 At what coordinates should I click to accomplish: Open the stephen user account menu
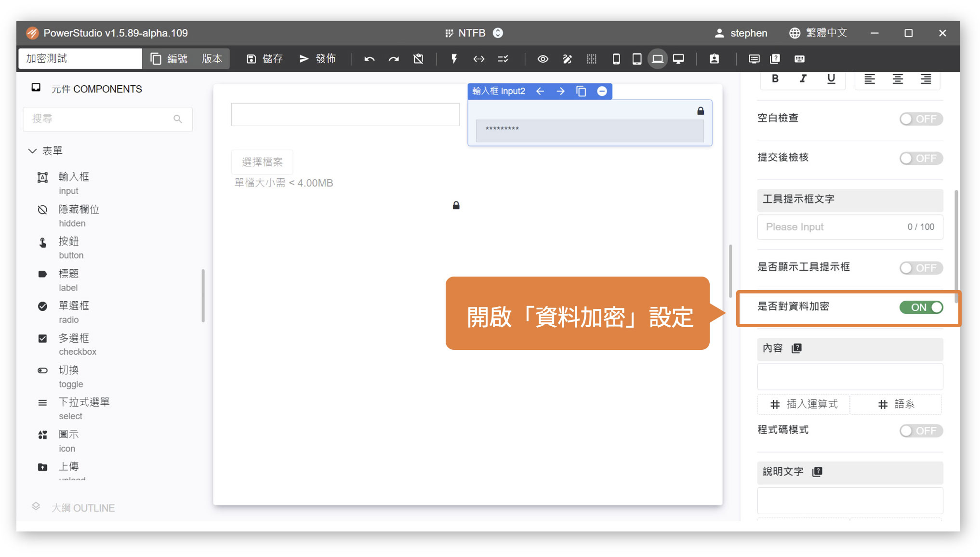(x=741, y=33)
